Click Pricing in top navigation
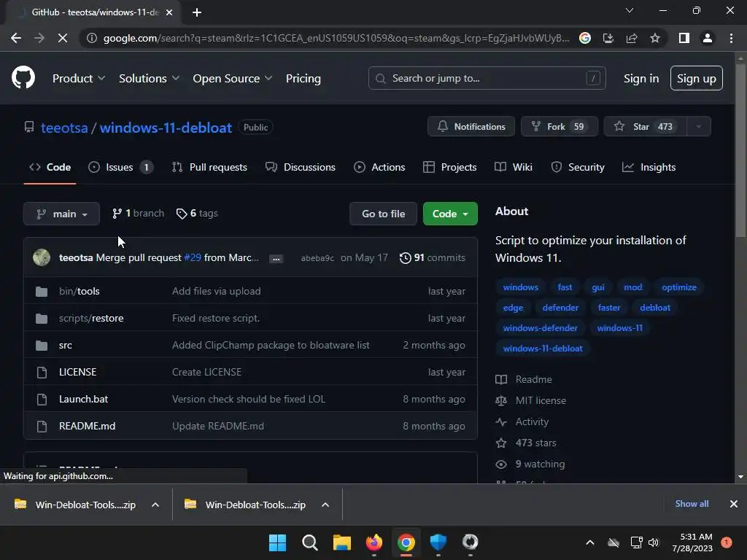The width and height of the screenshot is (747, 560). point(303,79)
